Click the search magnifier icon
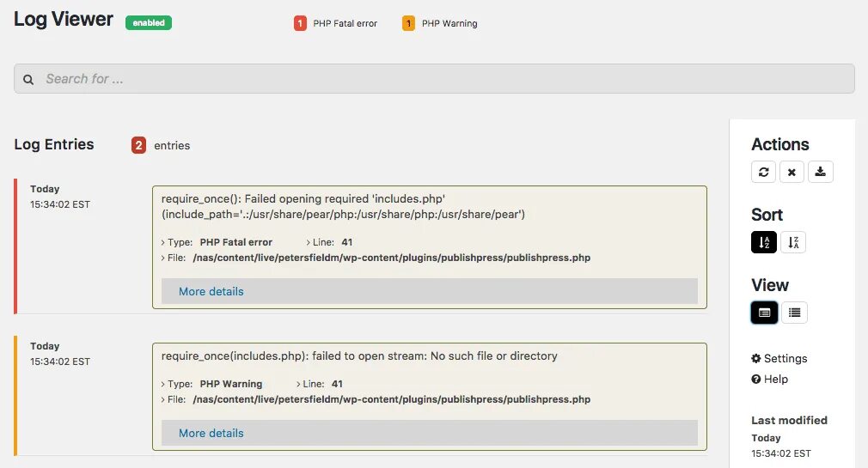868x468 pixels. [x=28, y=79]
